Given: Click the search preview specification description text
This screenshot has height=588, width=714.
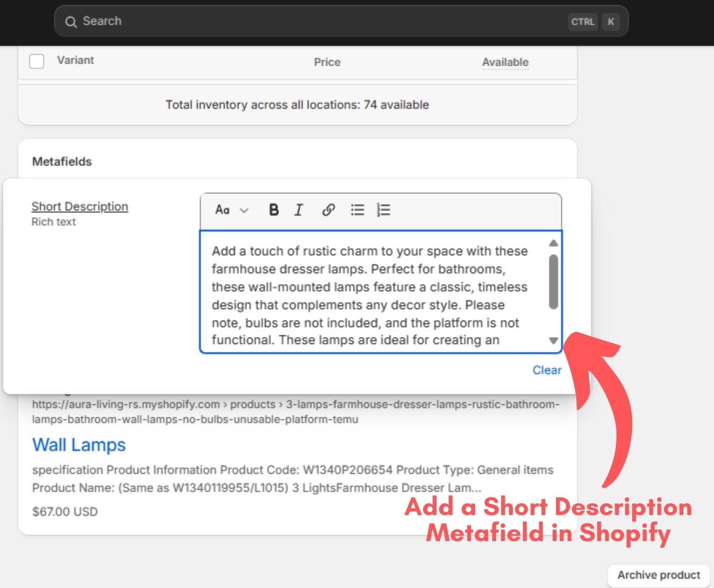Looking at the screenshot, I should point(293,479).
